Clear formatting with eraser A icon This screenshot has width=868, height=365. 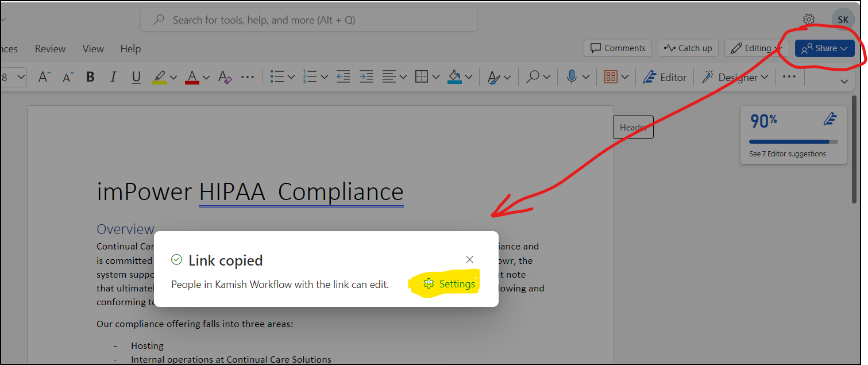(x=225, y=77)
